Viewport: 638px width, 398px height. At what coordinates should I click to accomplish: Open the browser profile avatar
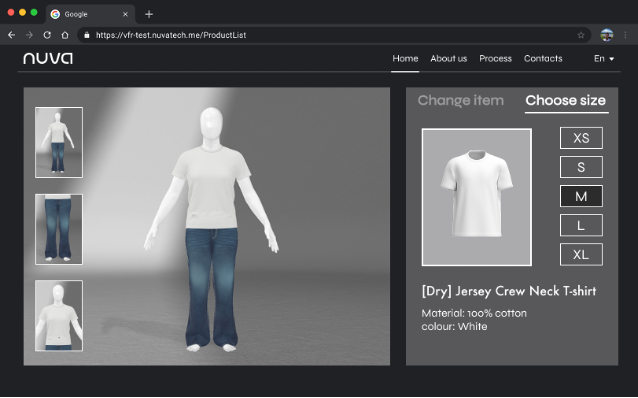coord(607,35)
